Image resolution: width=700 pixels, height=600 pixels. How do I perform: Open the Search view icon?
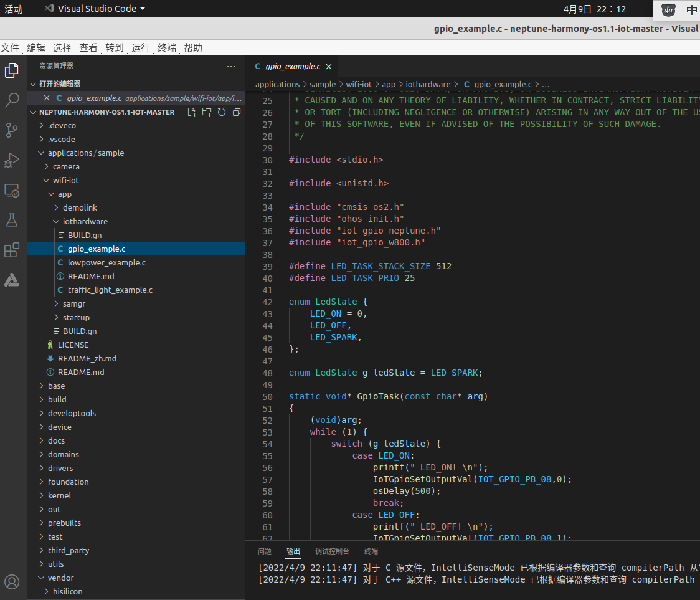click(12, 100)
